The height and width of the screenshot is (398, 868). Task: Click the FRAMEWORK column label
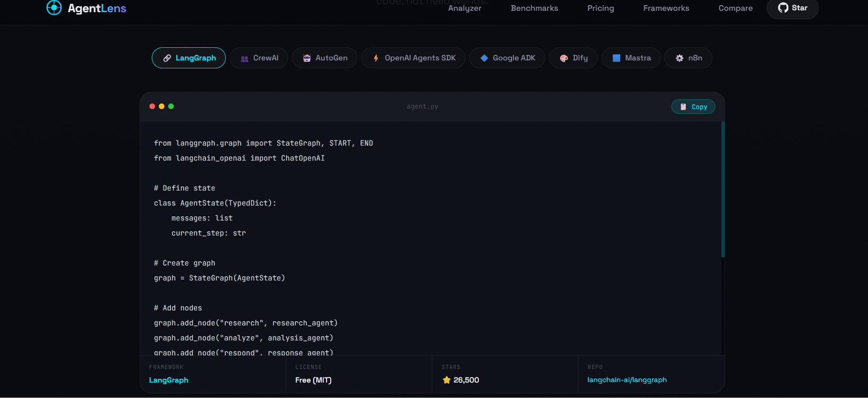(166, 367)
